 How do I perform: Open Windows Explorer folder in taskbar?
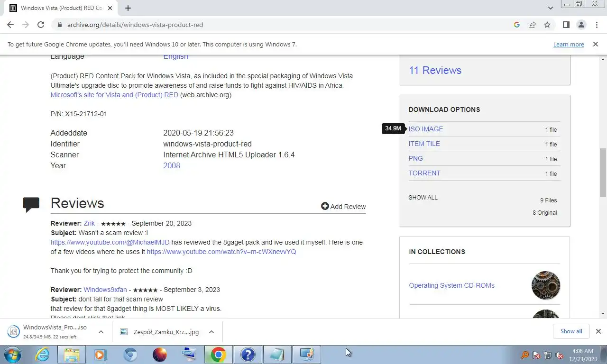[x=72, y=355]
